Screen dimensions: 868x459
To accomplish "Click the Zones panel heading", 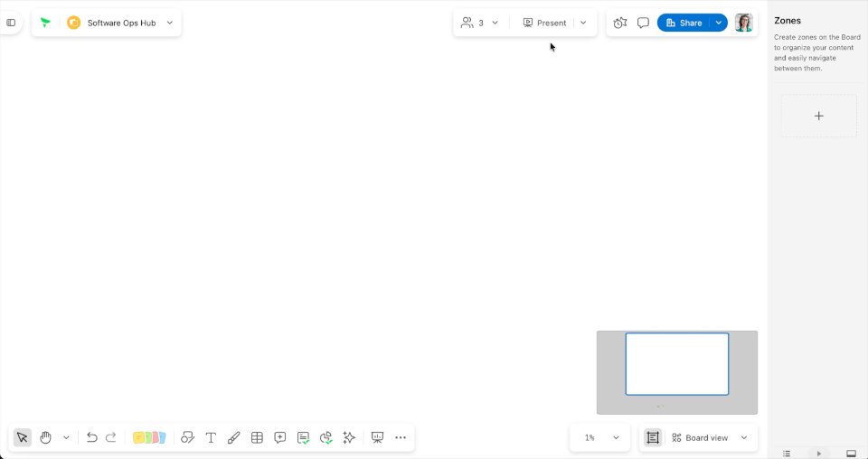I will pyautogui.click(x=788, y=21).
